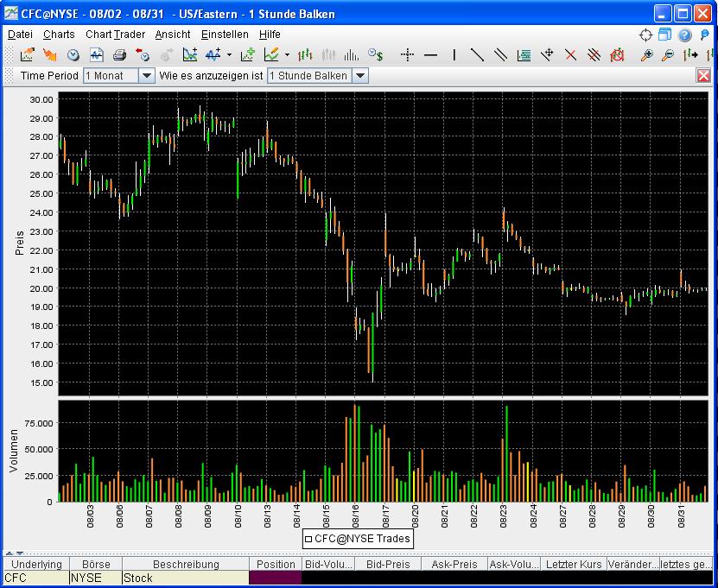Click the clock with dollar sign icon
The image size is (718, 588).
click(x=376, y=55)
